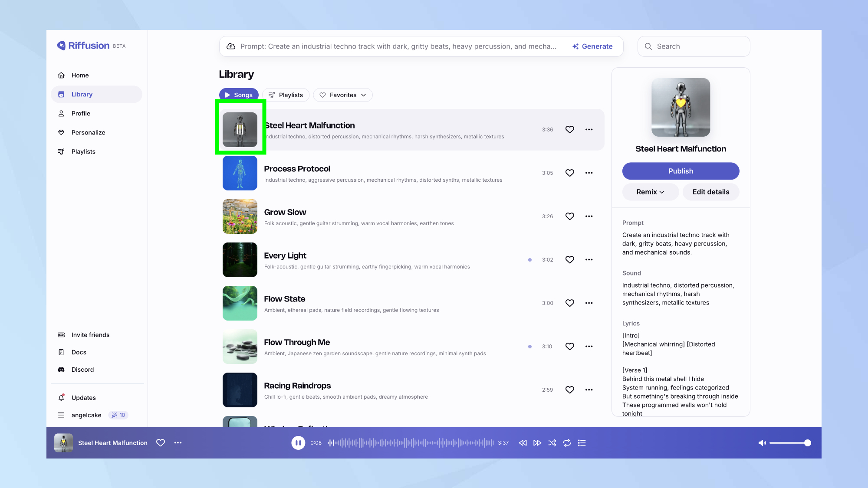Favorite the Flow Through Me song

point(570,347)
